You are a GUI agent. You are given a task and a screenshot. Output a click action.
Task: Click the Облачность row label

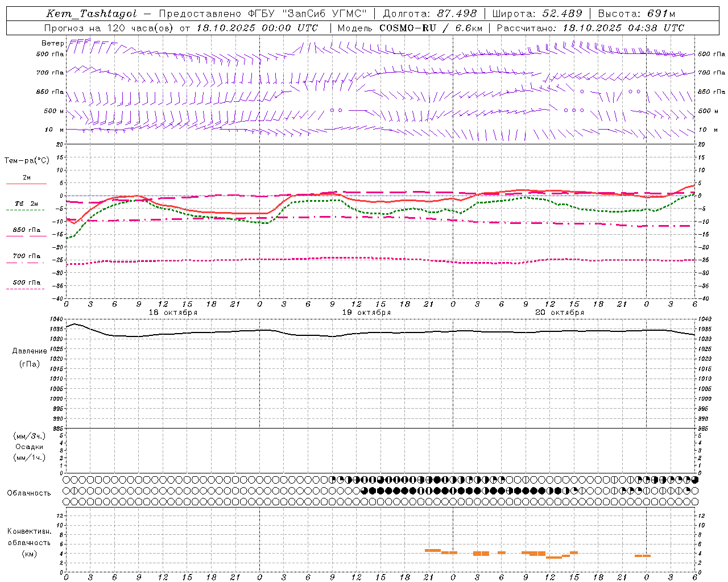click(29, 493)
